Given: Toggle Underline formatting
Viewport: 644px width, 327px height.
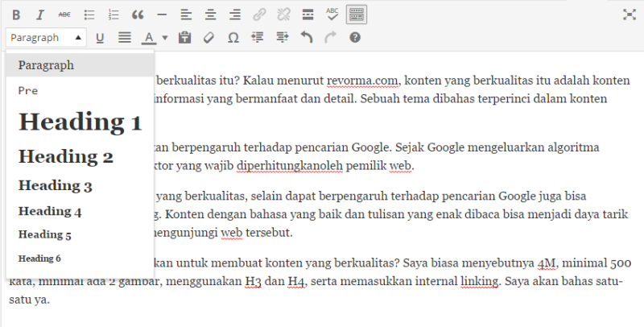Looking at the screenshot, I should pos(99,38).
